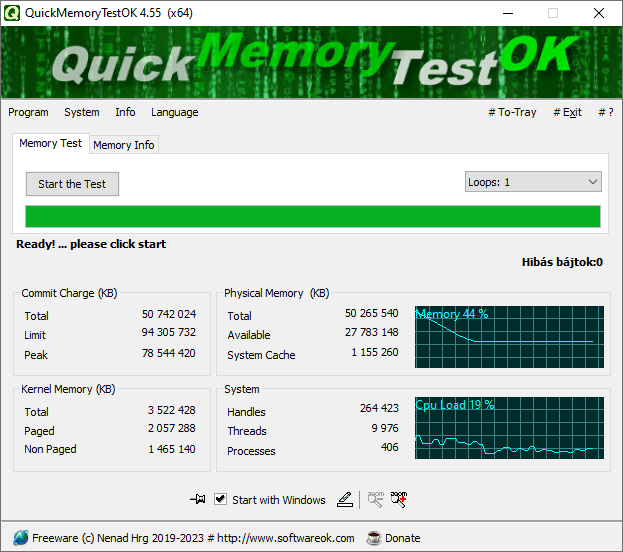Screen dimensions: 623x552
Task: Open the Info menu
Action: pos(125,112)
